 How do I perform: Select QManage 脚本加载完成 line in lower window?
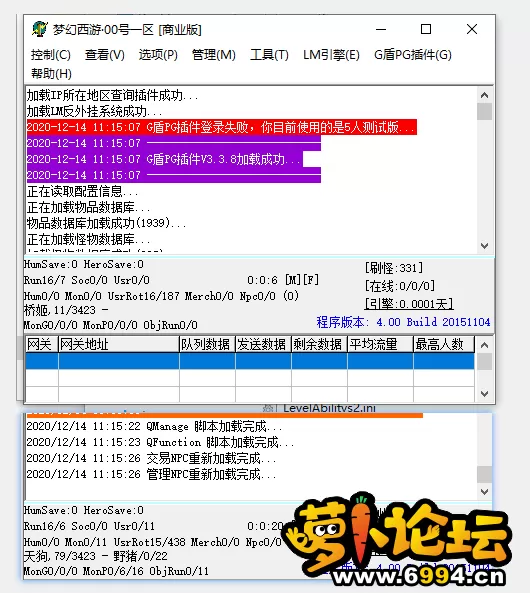[154, 426]
